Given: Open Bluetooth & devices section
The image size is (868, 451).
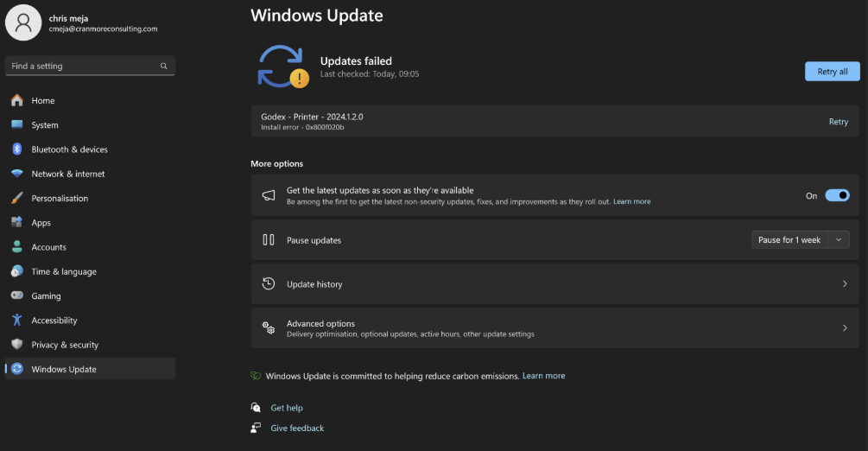Looking at the screenshot, I should pyautogui.click(x=90, y=149).
